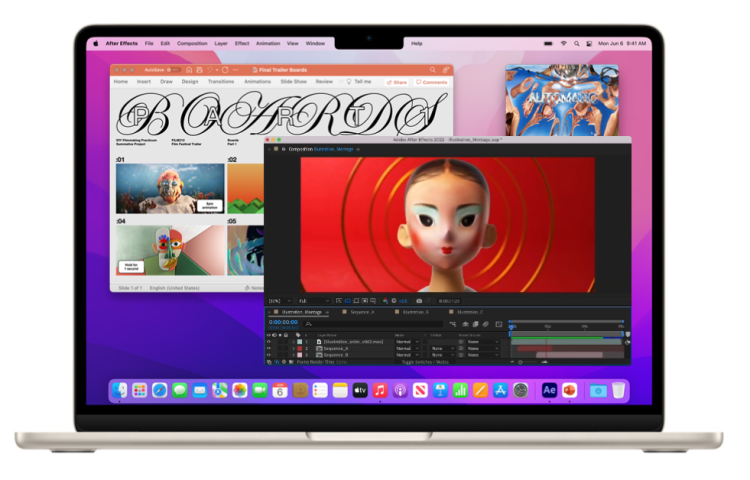Image resolution: width=750 pixels, height=480 pixels.
Task: Open Safari in the Dock
Action: click(x=159, y=390)
